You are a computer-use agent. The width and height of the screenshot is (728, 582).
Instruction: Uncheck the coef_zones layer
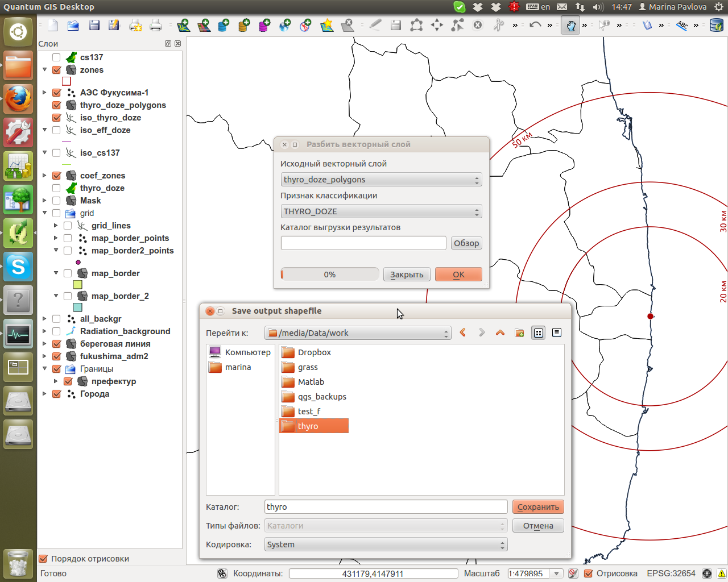pos(56,176)
